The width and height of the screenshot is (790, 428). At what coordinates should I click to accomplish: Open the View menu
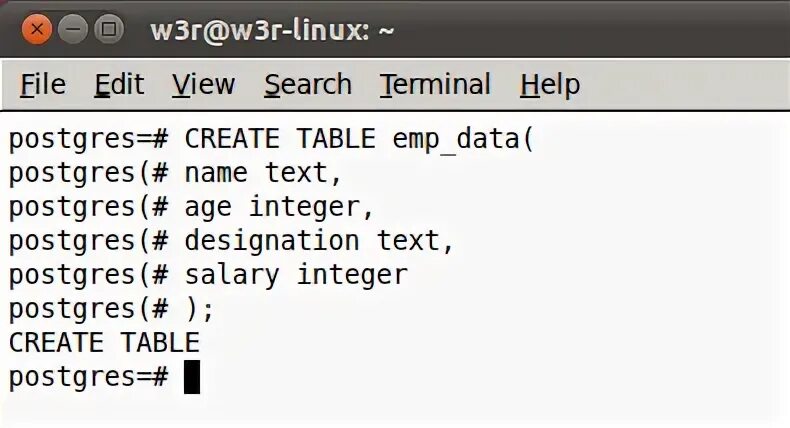click(x=204, y=84)
